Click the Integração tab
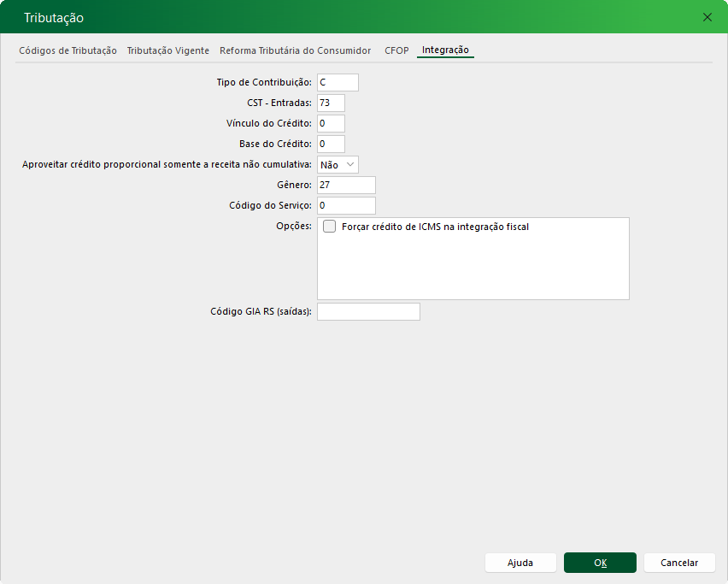This screenshot has height=584, width=728. pyautogui.click(x=445, y=50)
